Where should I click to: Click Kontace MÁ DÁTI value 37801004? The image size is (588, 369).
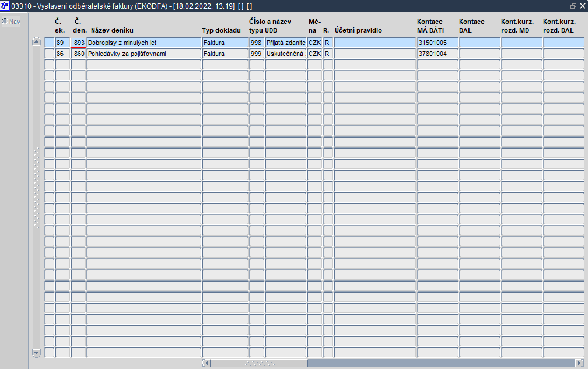[x=438, y=54]
